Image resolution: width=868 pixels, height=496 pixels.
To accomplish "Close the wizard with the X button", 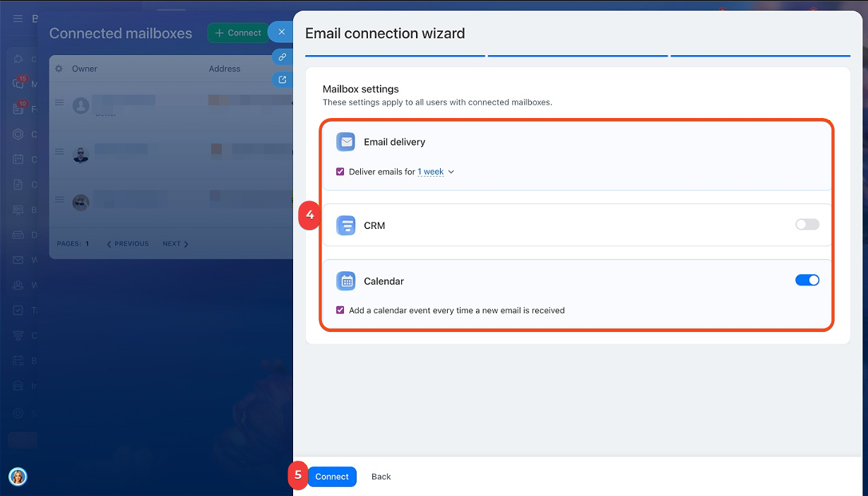I will coord(281,33).
